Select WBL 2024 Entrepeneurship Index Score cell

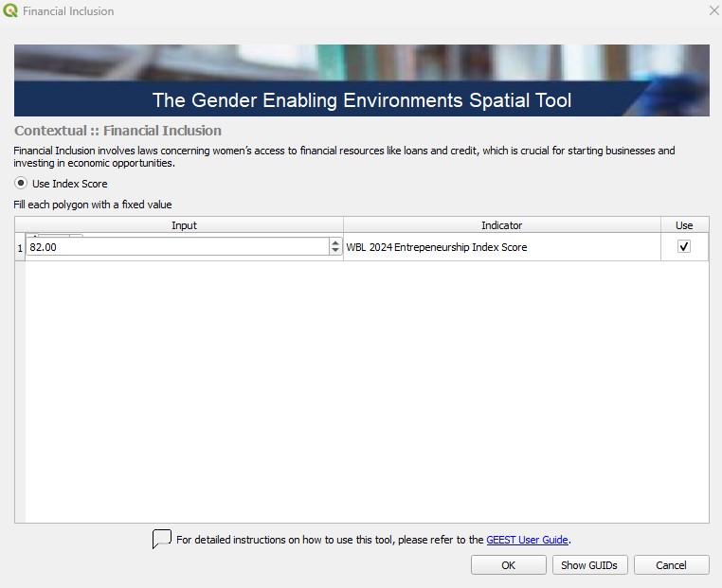[502, 247]
